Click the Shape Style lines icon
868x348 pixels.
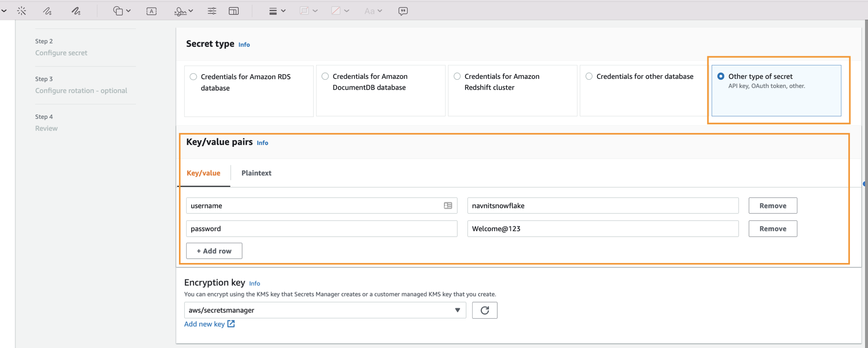click(273, 11)
